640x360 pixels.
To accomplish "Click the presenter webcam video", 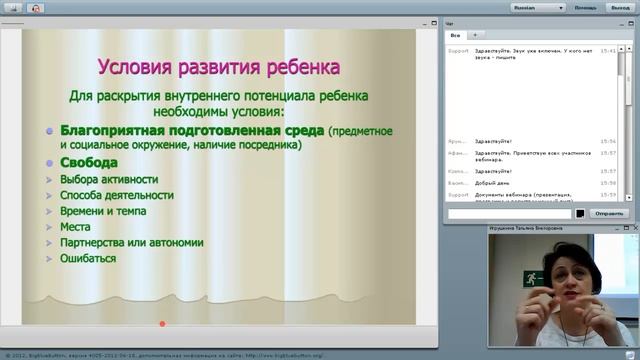I will tap(564, 290).
